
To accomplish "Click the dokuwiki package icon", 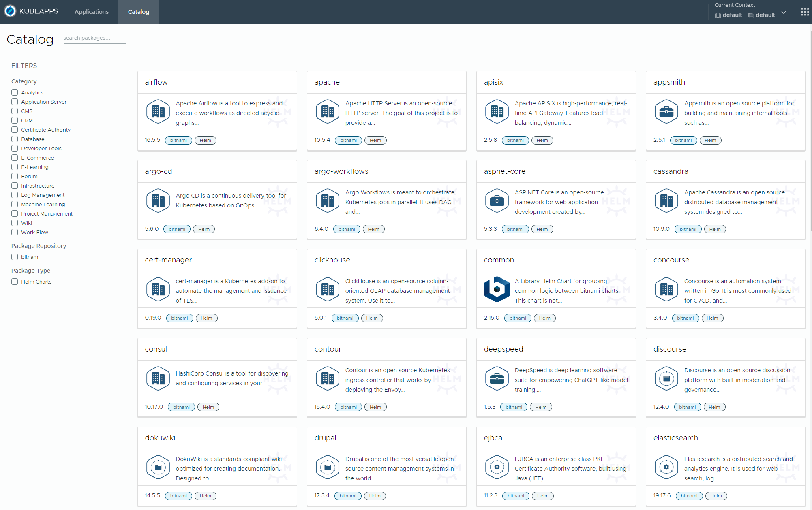I will coord(158,467).
